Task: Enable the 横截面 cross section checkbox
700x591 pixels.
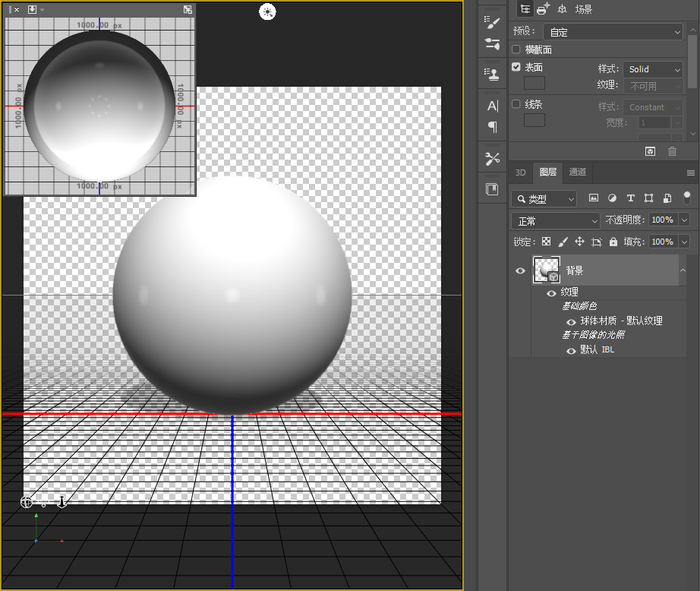Action: pos(517,49)
